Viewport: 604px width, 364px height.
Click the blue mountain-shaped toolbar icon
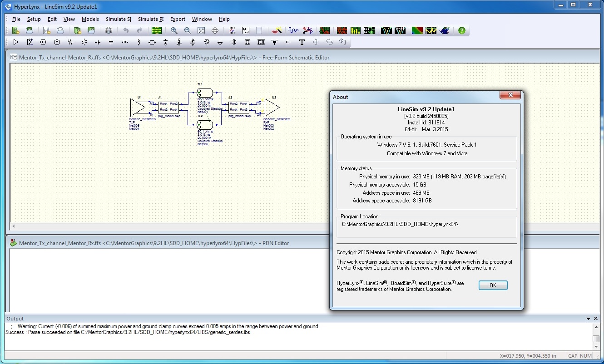click(x=445, y=30)
